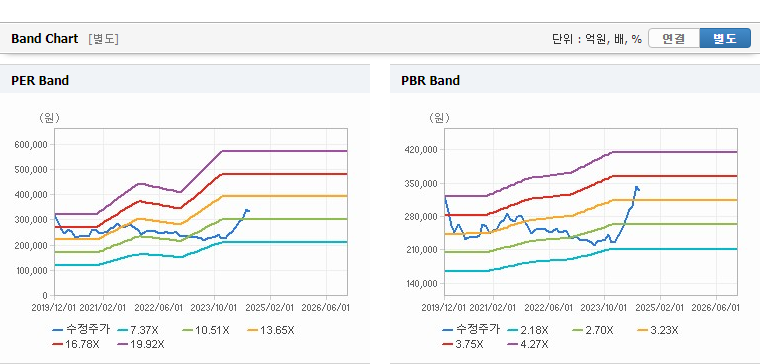Select the 별도 toggle button

coord(725,39)
